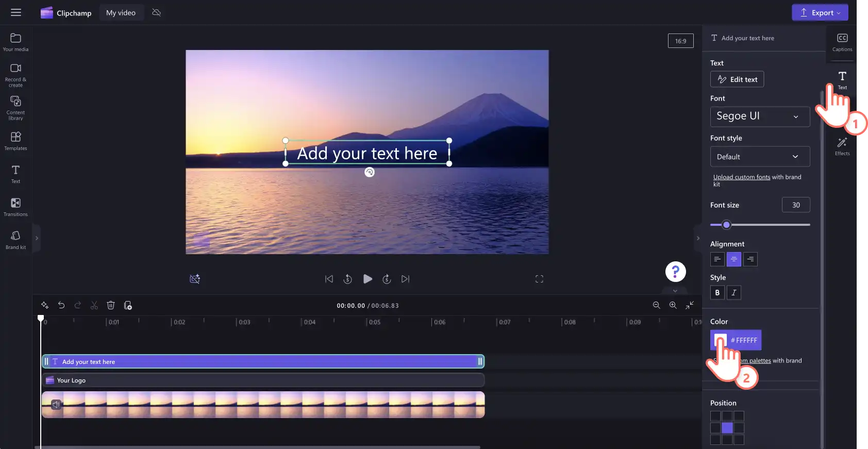This screenshot has width=868, height=449.
Task: Toggle italic text style
Action: (x=734, y=293)
